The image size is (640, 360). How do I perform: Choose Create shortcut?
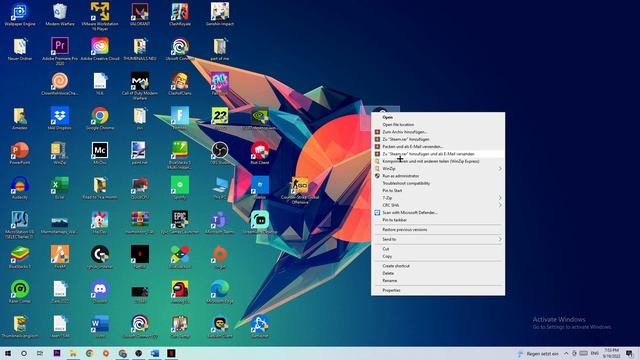(x=438, y=266)
